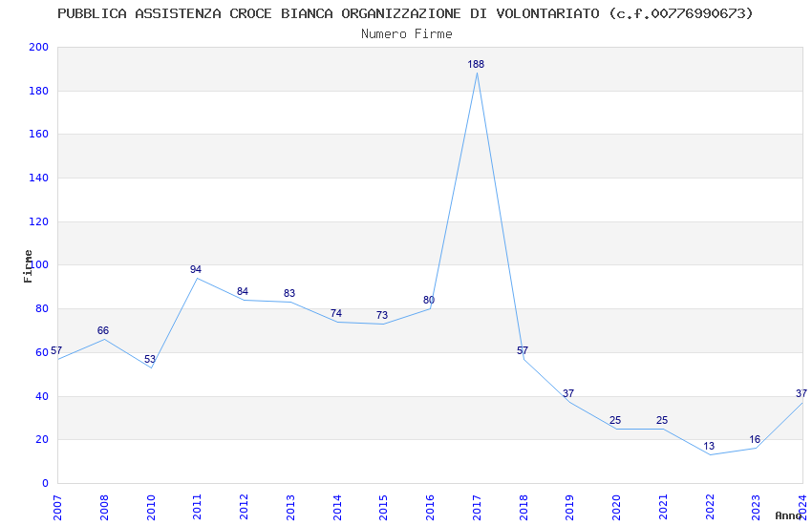Click the x-axis year label 2021
812x525 pixels.
(x=663, y=507)
